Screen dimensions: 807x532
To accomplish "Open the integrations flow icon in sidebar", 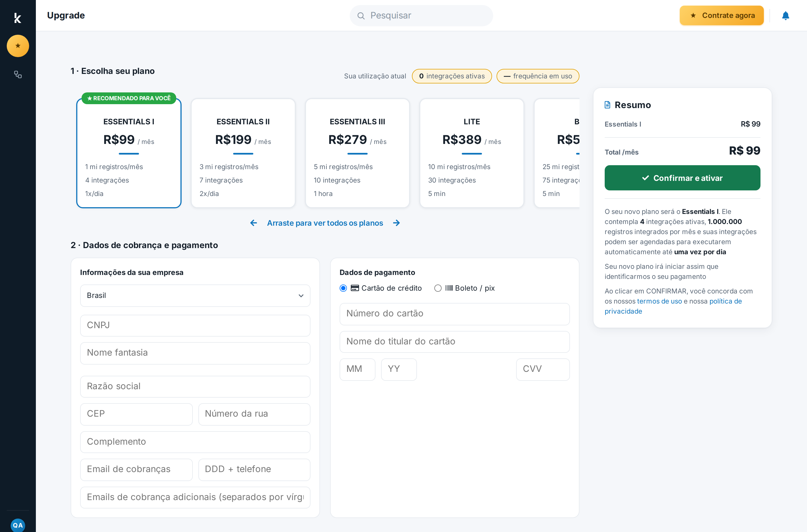I will click(x=18, y=74).
